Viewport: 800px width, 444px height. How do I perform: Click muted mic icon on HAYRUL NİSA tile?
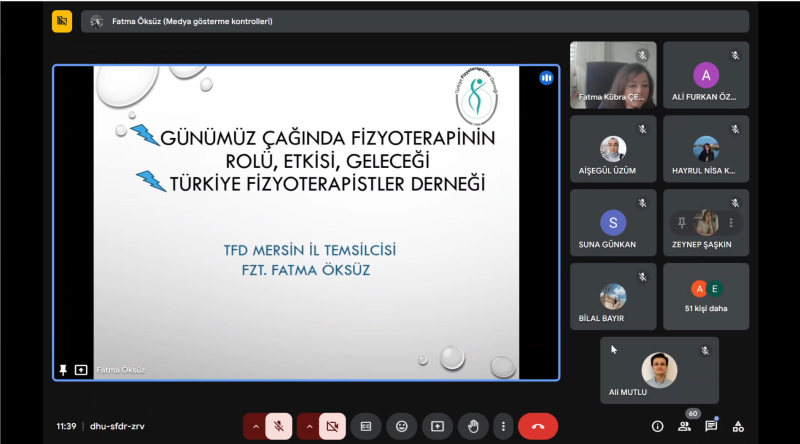735,130
